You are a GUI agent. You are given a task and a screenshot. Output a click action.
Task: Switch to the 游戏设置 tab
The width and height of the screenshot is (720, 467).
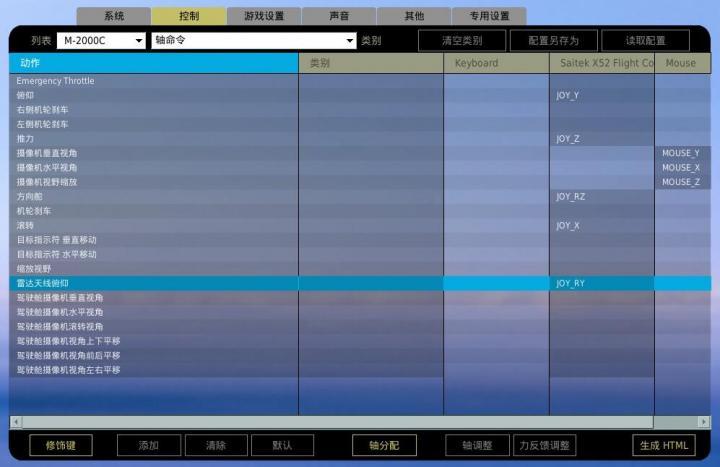[x=264, y=16]
